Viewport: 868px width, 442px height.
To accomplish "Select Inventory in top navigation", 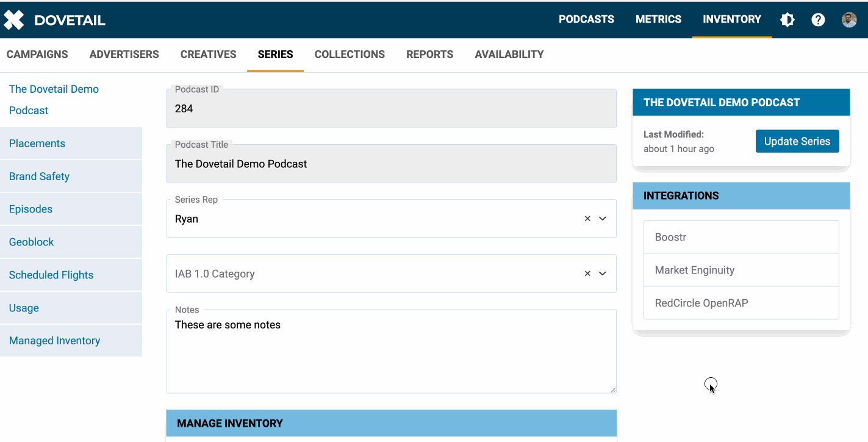I will pos(732,20).
